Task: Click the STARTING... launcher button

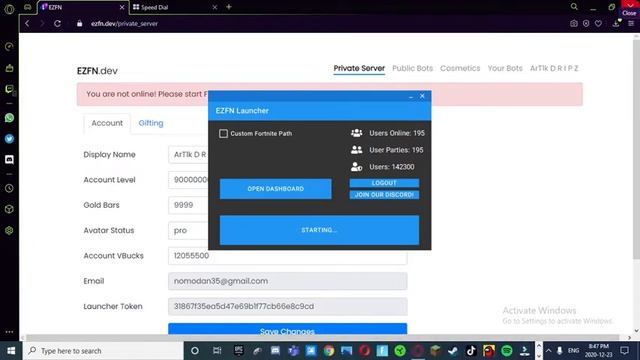Action: 319,230
